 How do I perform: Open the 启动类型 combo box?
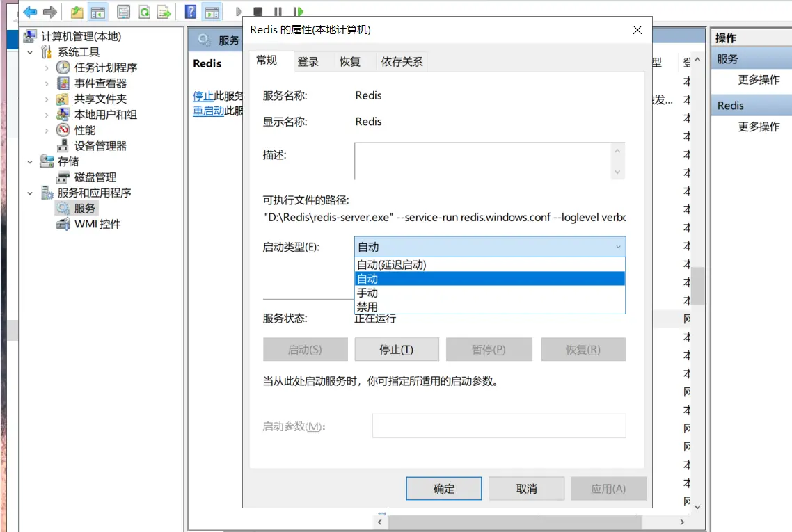490,247
